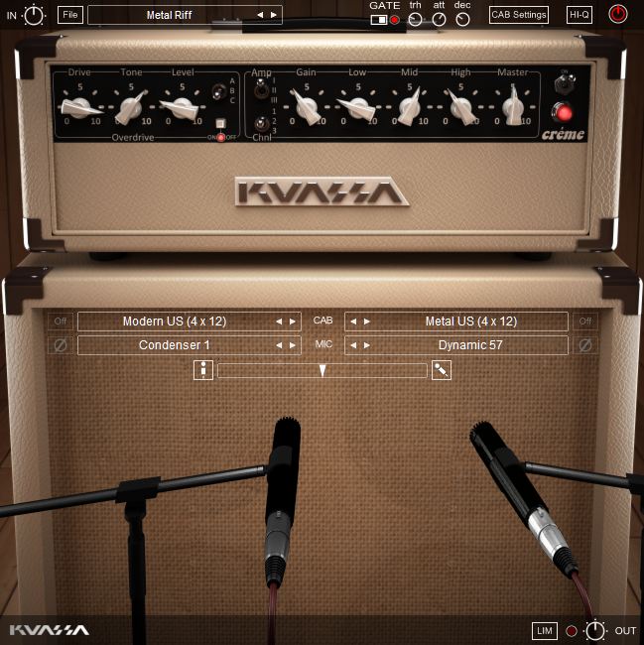The image size is (644, 645).
Task: Select previous left mic type arrow
Action: point(279,345)
